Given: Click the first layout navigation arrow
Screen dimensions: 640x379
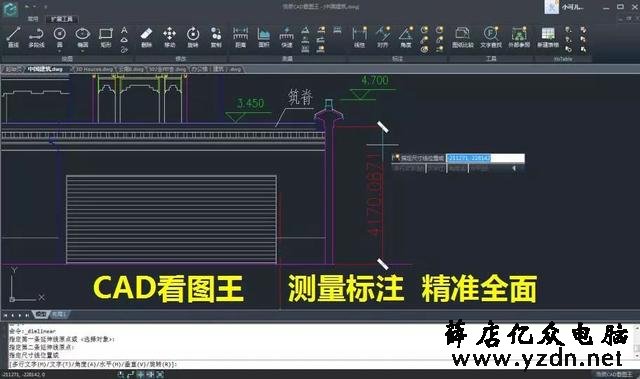Looking at the screenshot, I should pos(5,315).
